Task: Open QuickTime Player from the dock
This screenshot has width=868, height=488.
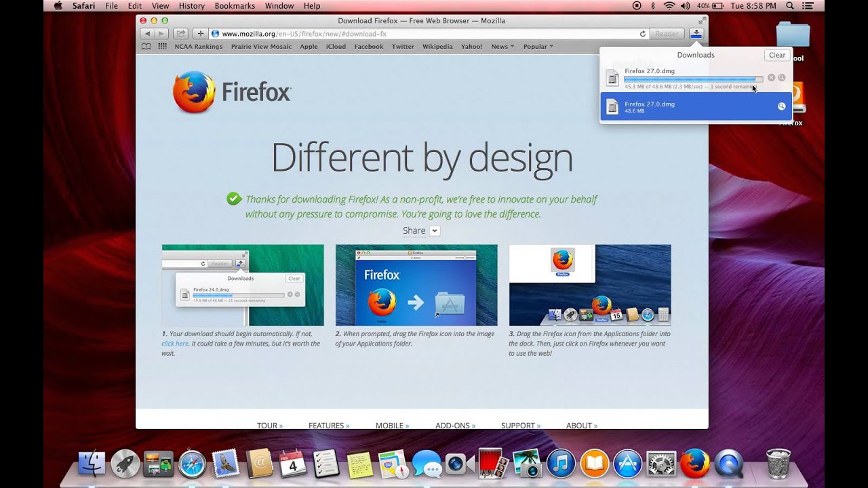Action: click(729, 464)
